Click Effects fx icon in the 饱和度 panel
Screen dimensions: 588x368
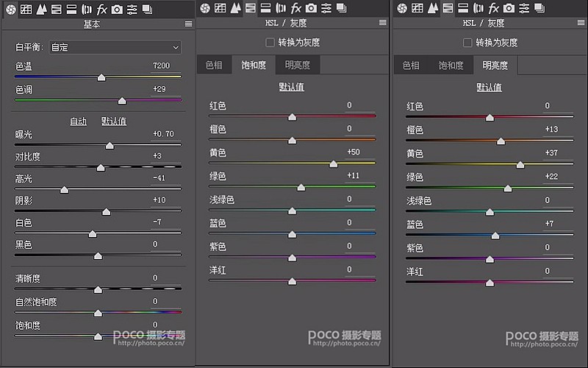click(x=296, y=8)
